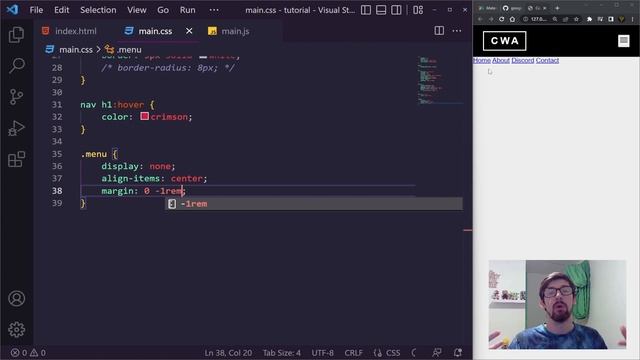Click the About link on webpage
Screen dimensions: 640x360
500,60
